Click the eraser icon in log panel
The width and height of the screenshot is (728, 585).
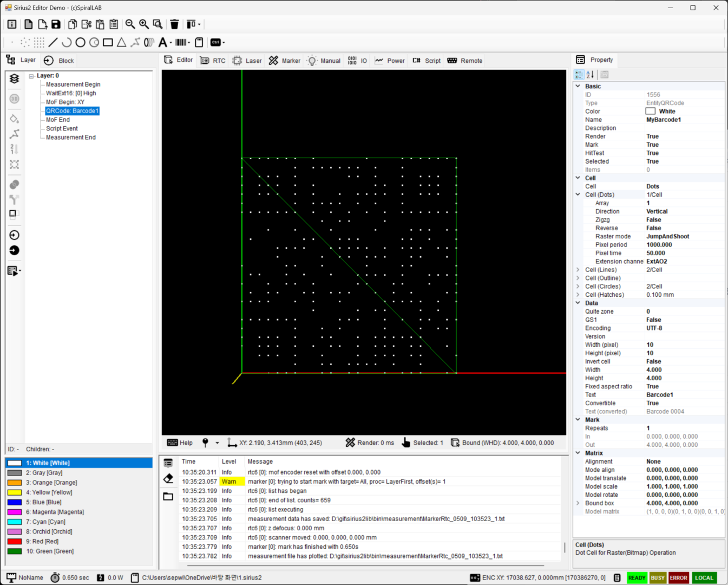[x=168, y=479]
